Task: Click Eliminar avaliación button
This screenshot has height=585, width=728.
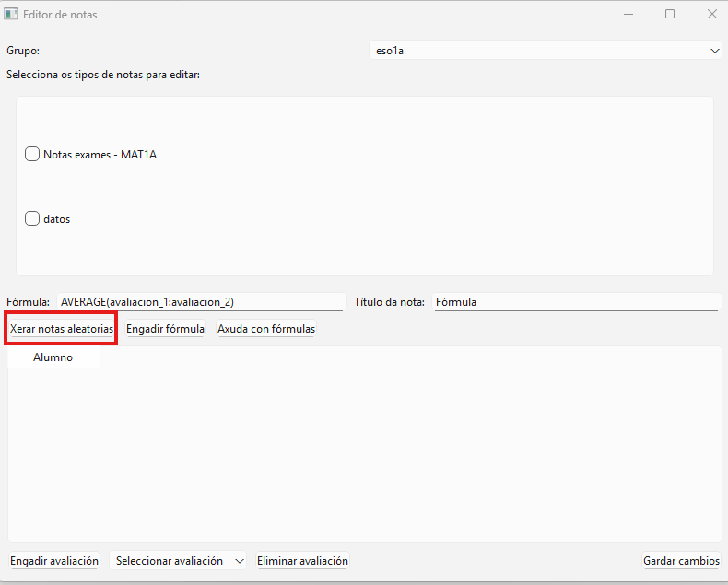Action: pos(302,561)
